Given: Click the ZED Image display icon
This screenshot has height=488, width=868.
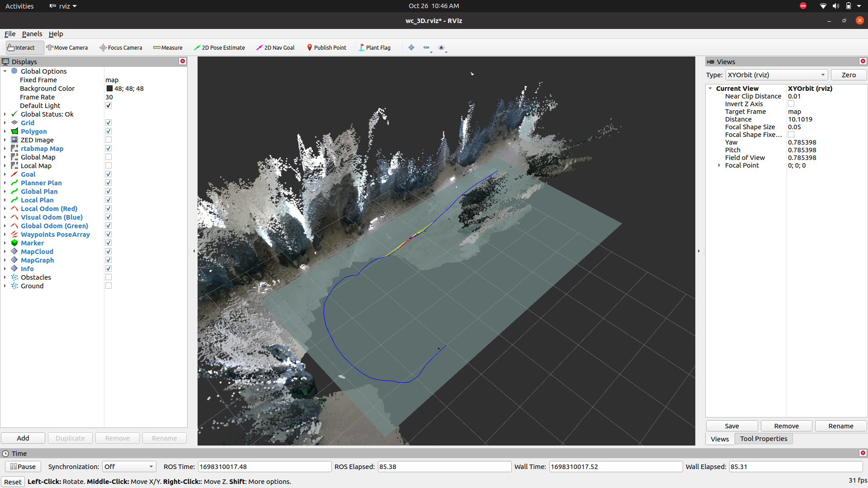Looking at the screenshot, I should (14, 140).
